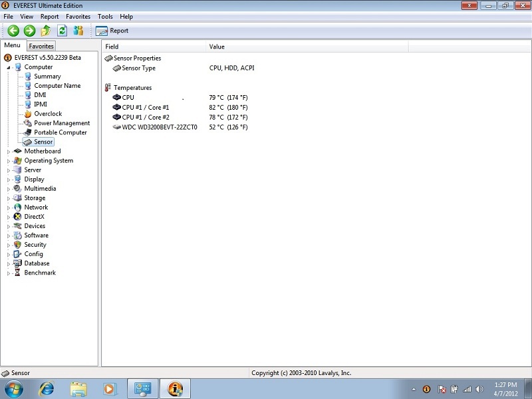Click the DirectX icon in the tree
Image resolution: width=532 pixels, height=399 pixels.
[18, 217]
